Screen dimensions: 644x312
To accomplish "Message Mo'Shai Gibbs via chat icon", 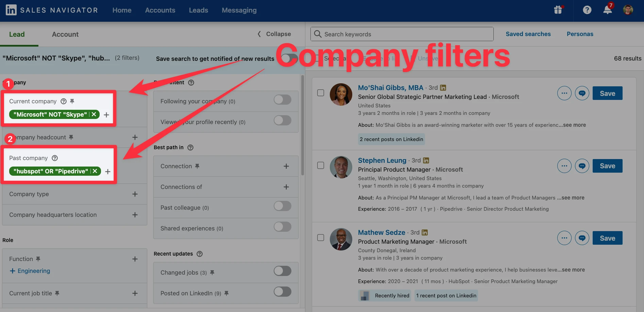I will coord(582,93).
